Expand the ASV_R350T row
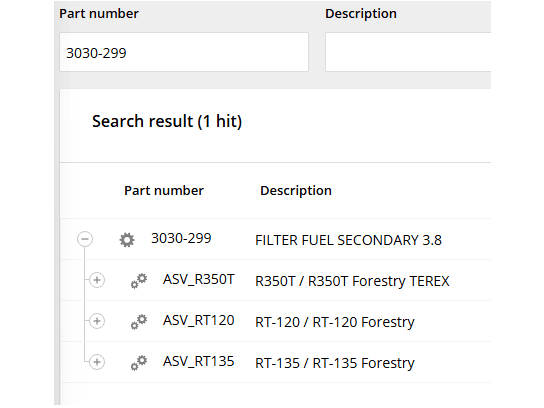 (97, 280)
